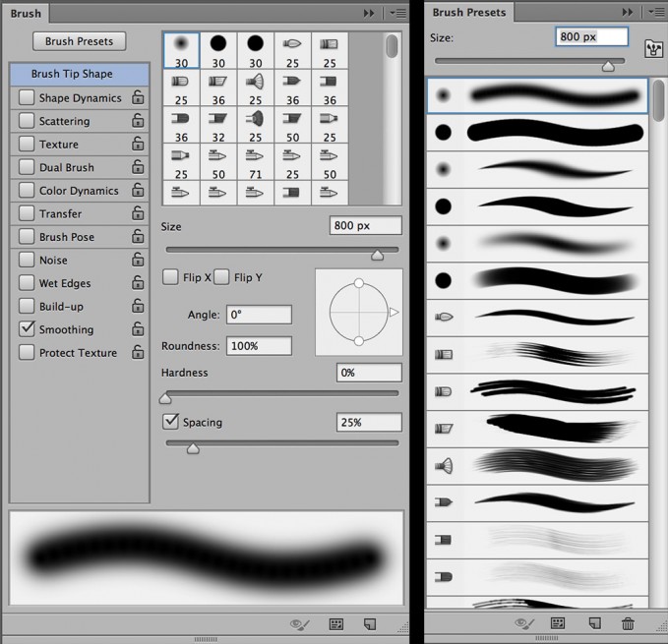Screen dimensions: 668x644
Task: Toggle lock icon for Protect Texture
Action: click(138, 352)
